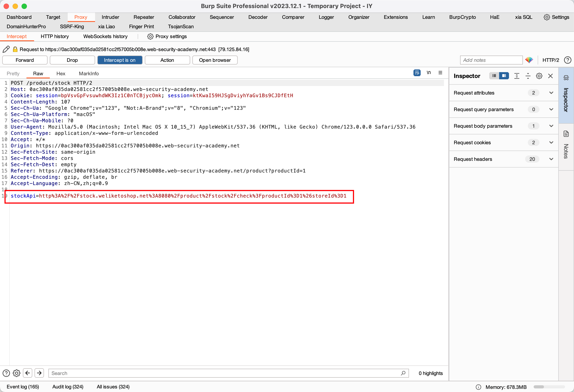Expand Request body parameters section
This screenshot has height=392, width=574.
pos(551,126)
